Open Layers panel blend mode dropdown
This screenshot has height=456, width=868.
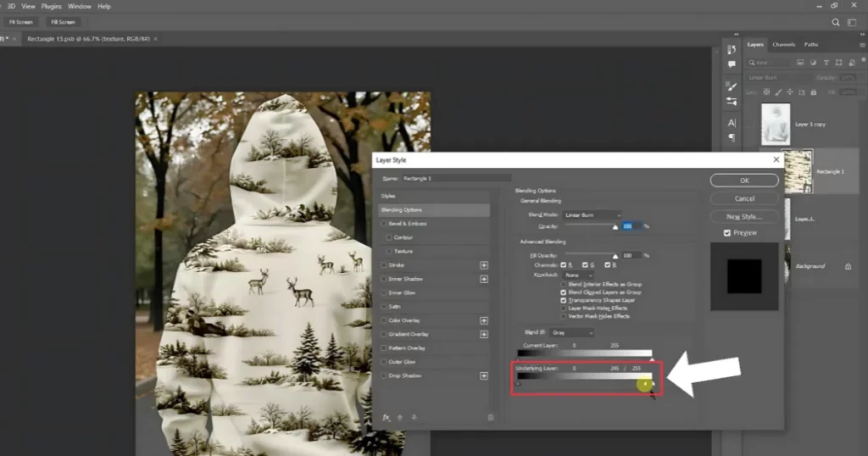[x=782, y=77]
